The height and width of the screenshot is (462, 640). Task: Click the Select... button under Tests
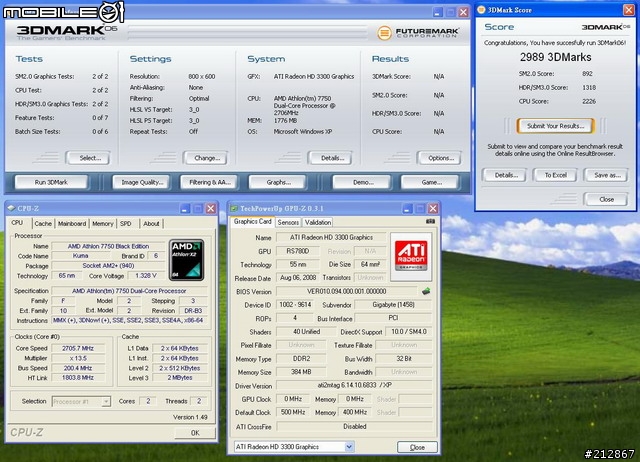coord(88,158)
